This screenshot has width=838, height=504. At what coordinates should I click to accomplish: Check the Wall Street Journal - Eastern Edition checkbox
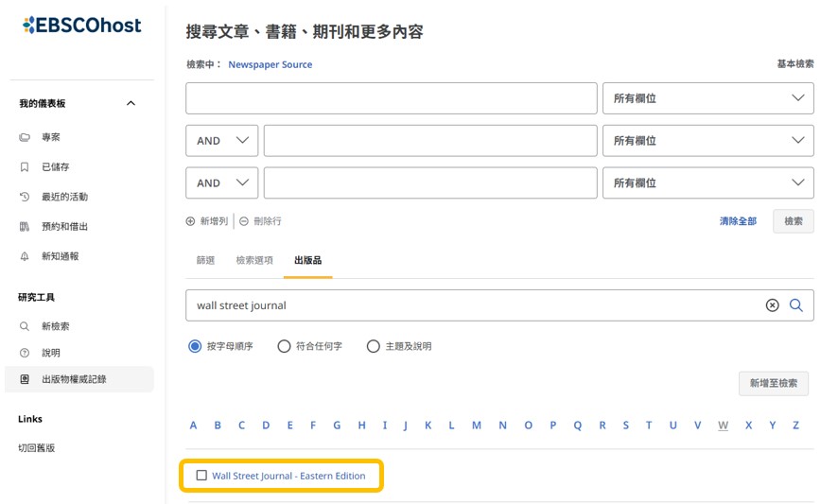click(x=201, y=476)
